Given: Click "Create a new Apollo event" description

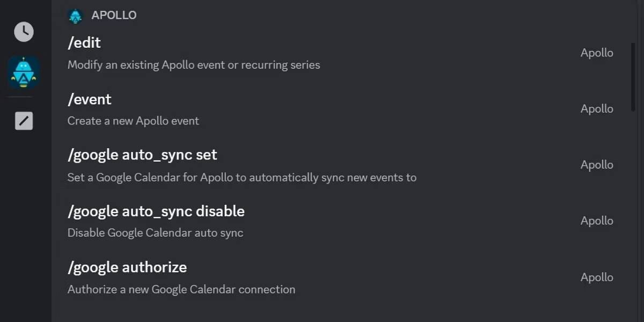Looking at the screenshot, I should coord(133,121).
